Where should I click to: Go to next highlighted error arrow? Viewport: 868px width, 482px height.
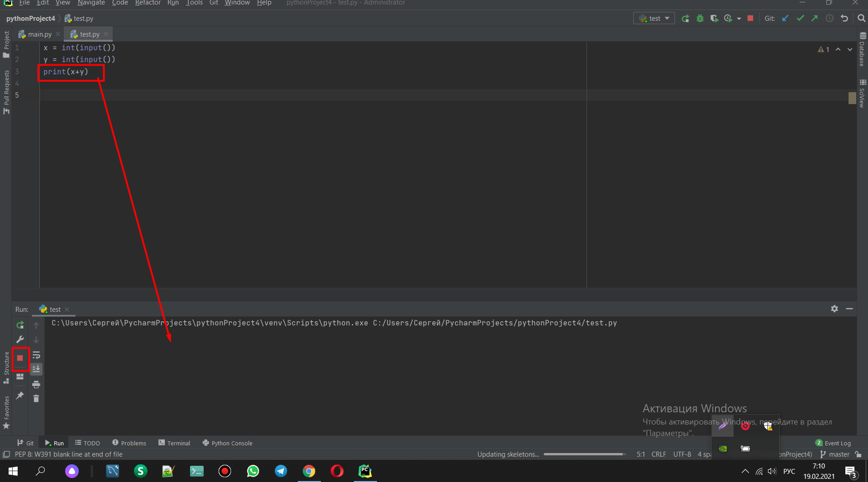pyautogui.click(x=850, y=49)
